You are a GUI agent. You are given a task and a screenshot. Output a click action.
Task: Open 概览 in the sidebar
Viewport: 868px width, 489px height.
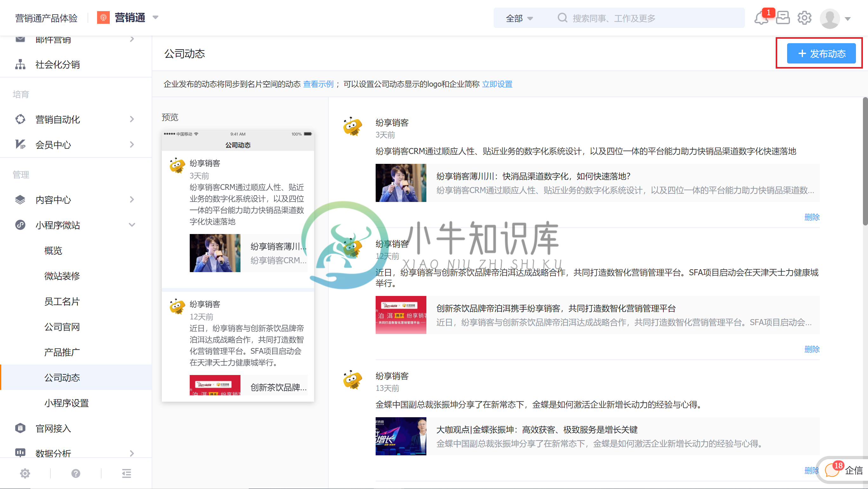click(x=53, y=251)
